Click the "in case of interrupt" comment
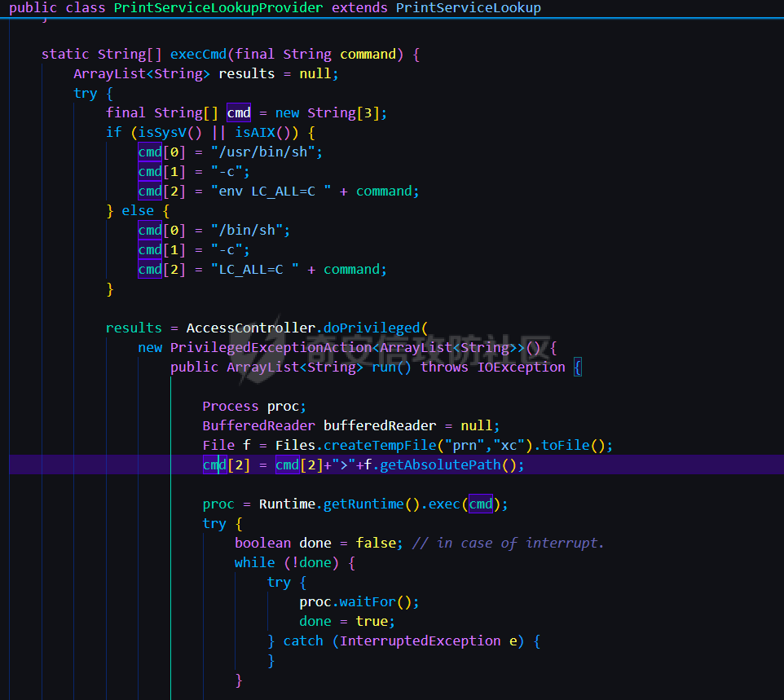Viewport: 784px width, 700px height. 508,543
